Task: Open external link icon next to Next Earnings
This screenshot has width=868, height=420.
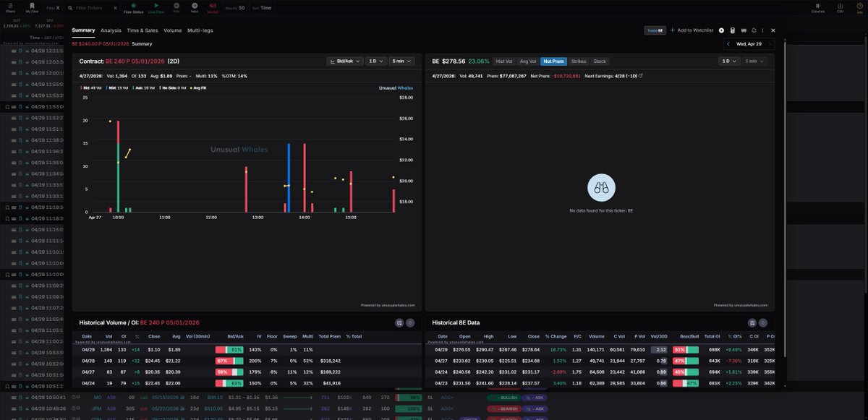Action: [640, 75]
